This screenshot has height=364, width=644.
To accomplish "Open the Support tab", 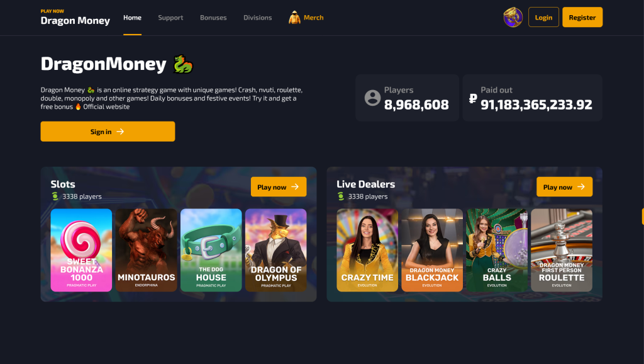I will pos(170,18).
